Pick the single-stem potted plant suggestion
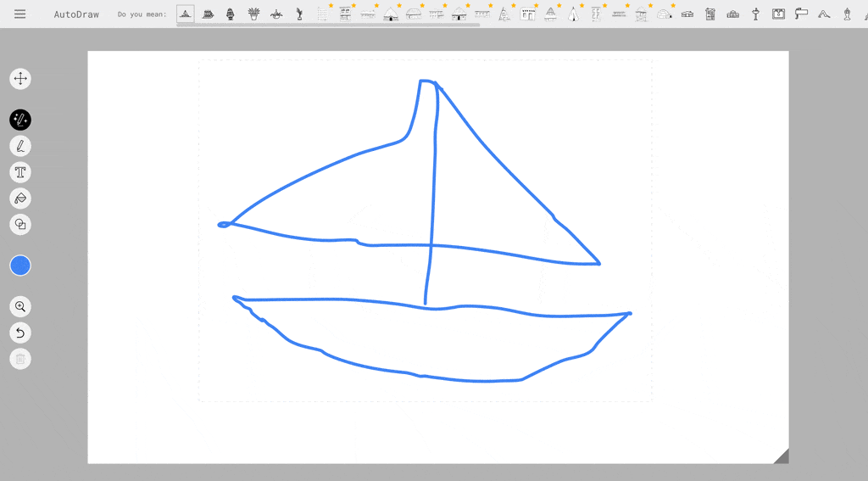Image resolution: width=868 pixels, height=481 pixels. 299,14
